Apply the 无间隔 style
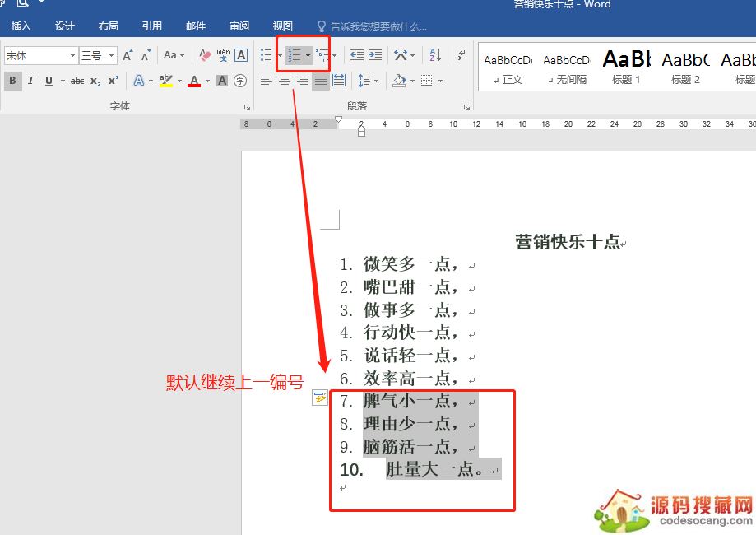 coord(567,66)
